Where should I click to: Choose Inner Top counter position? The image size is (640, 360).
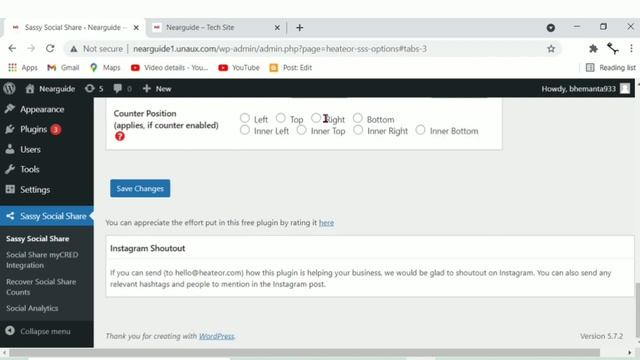coord(301,130)
